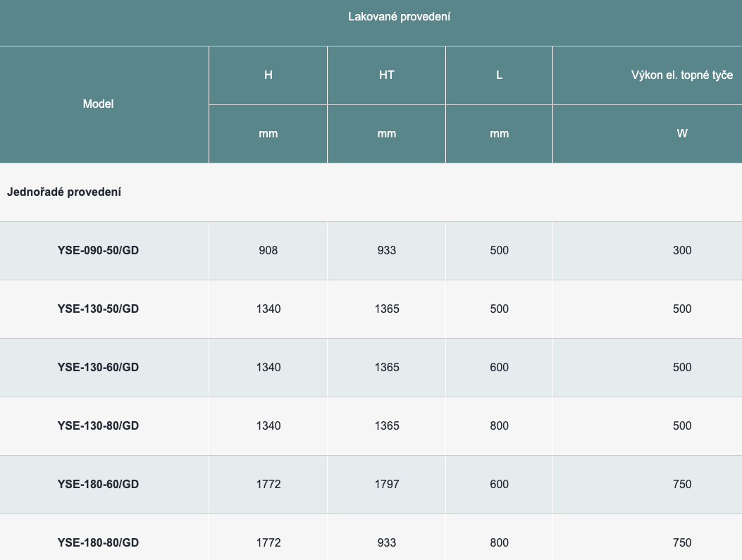The height and width of the screenshot is (560, 742).
Task: Click the Výkon el. topné tyče header
Action: coord(681,75)
